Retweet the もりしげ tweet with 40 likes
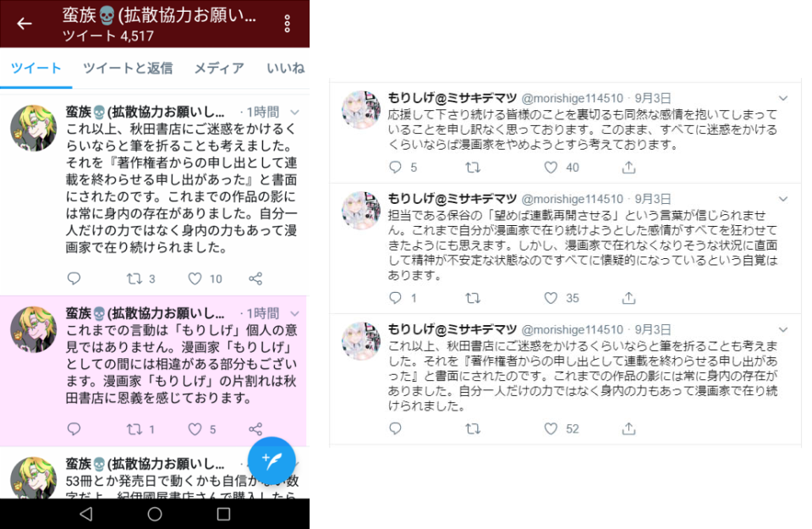Viewport: 812px width, 529px height. [473, 168]
